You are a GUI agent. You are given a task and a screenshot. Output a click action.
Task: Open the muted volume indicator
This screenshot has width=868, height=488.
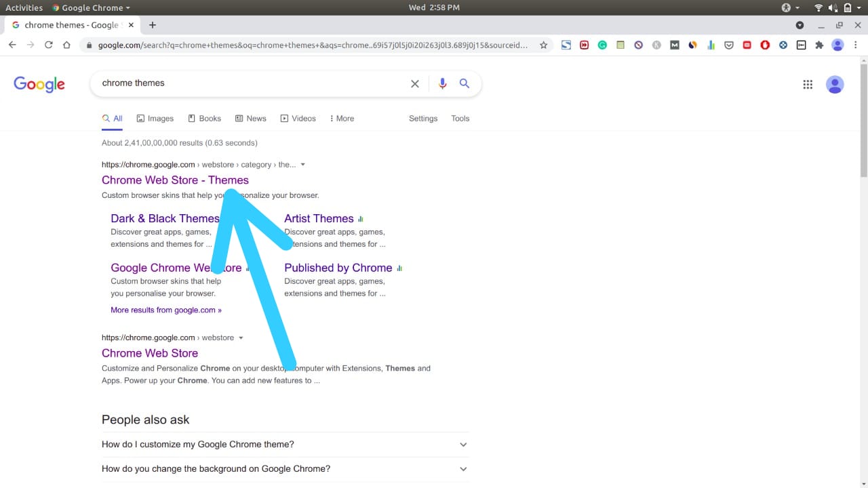point(832,7)
